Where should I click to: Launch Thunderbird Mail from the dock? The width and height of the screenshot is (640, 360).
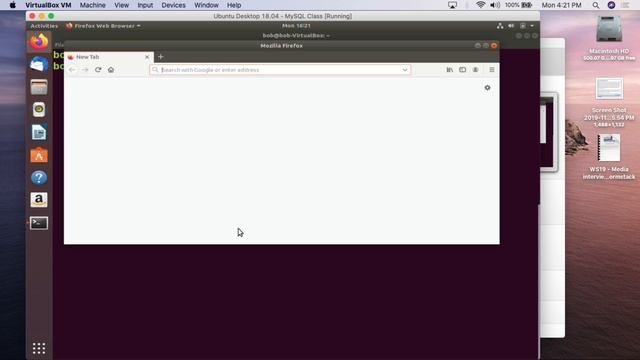39,64
